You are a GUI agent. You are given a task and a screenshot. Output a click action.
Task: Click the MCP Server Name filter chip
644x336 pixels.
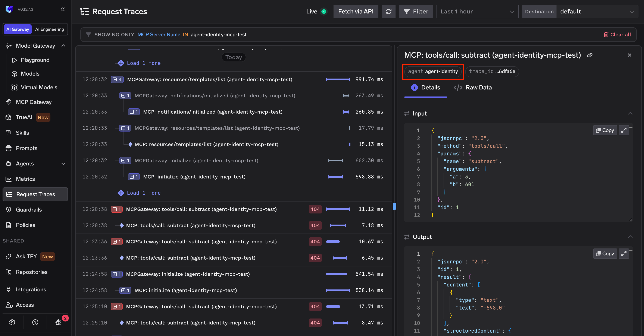(159, 34)
